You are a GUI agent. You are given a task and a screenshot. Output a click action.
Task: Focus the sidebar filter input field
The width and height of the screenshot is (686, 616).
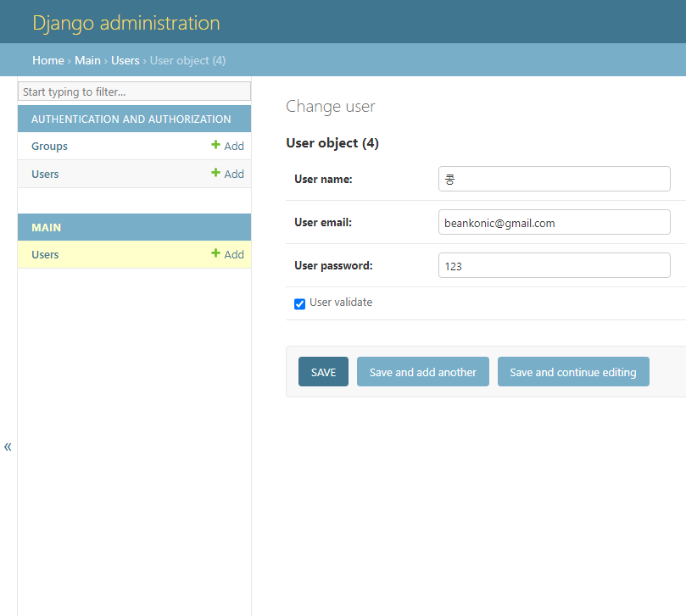coord(134,92)
